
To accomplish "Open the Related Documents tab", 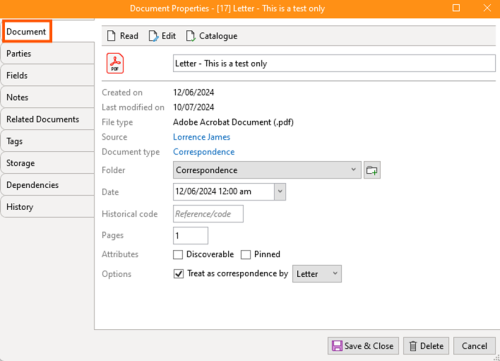I will [x=47, y=119].
